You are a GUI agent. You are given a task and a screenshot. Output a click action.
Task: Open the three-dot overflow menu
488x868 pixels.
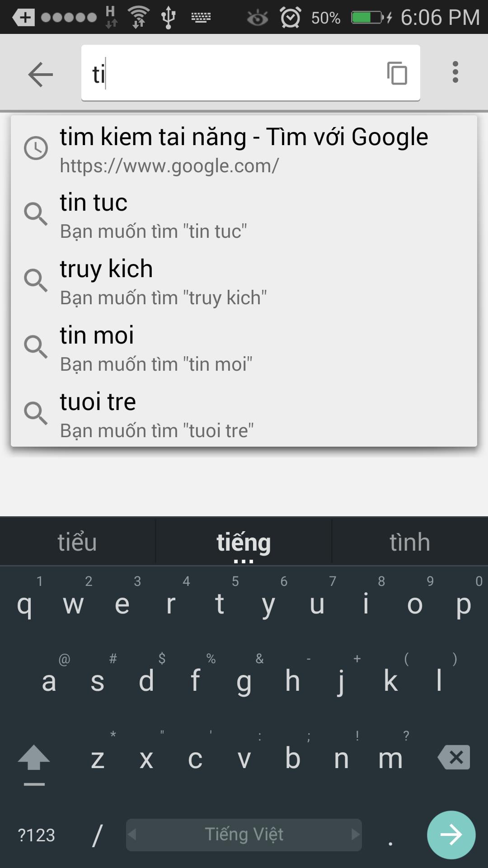(455, 74)
